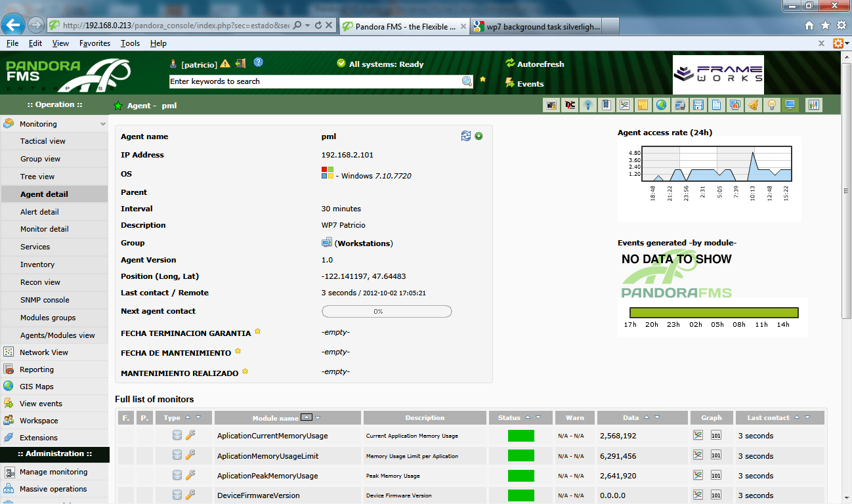Click the stacked images toolbar icon
The width and height of the screenshot is (852, 504).
[x=735, y=104]
